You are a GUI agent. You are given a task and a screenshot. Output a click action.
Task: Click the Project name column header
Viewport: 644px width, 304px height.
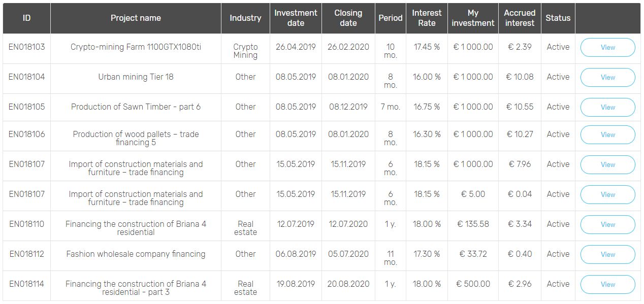coord(136,18)
